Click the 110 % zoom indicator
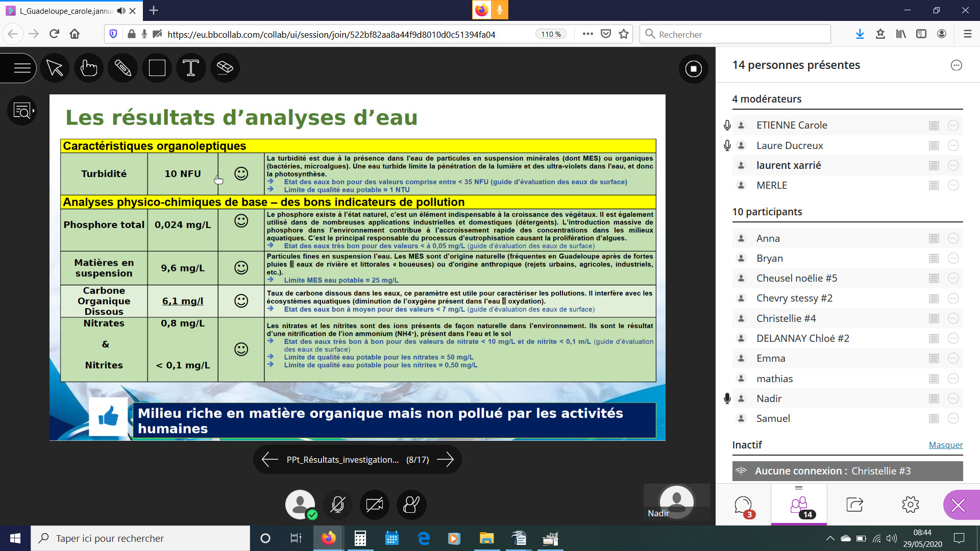This screenshot has height=551, width=980. (x=551, y=34)
